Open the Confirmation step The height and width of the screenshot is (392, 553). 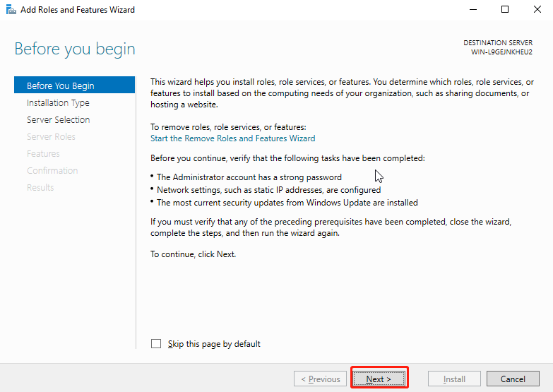tap(52, 171)
